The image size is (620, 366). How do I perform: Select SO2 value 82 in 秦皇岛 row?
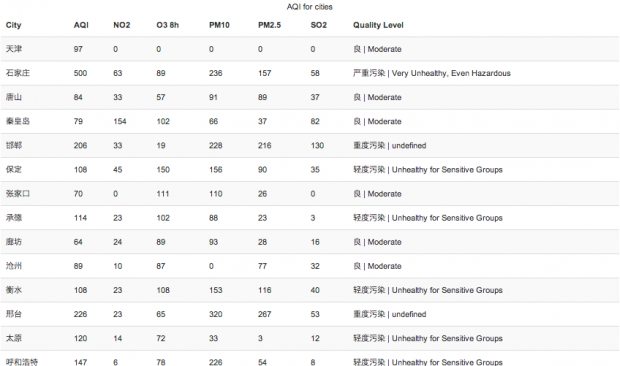click(315, 121)
